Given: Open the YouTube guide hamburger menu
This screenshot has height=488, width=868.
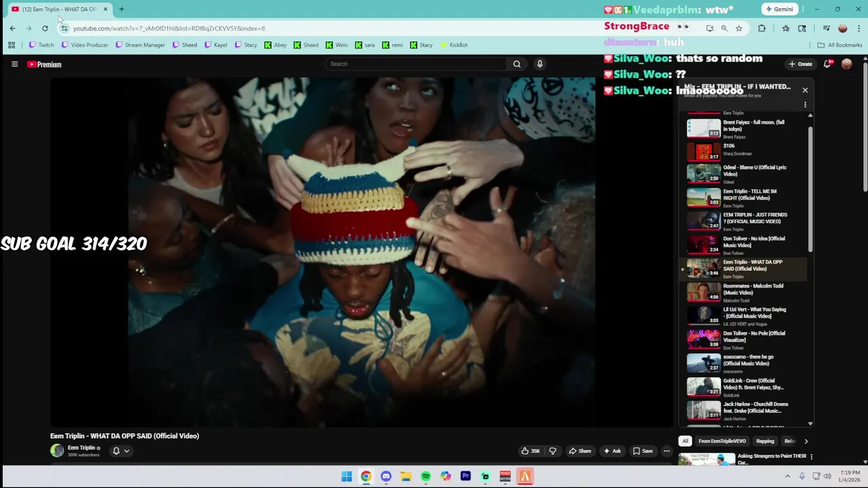Looking at the screenshot, I should (x=14, y=64).
